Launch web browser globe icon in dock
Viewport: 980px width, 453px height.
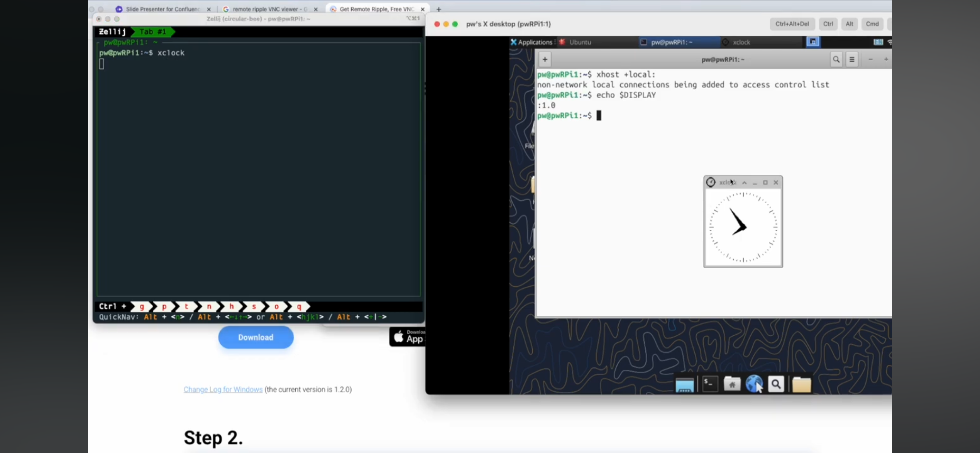754,384
